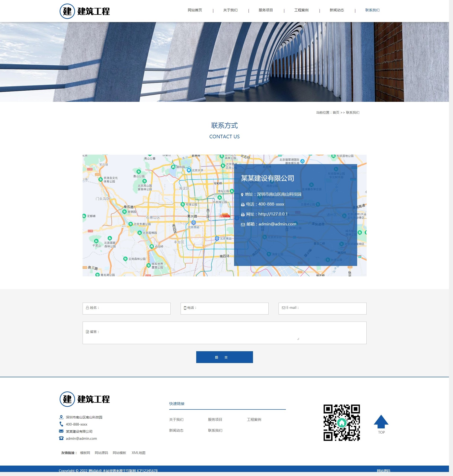Click the 首页 breadcrumb link
This screenshot has height=476, width=453.
click(336, 112)
